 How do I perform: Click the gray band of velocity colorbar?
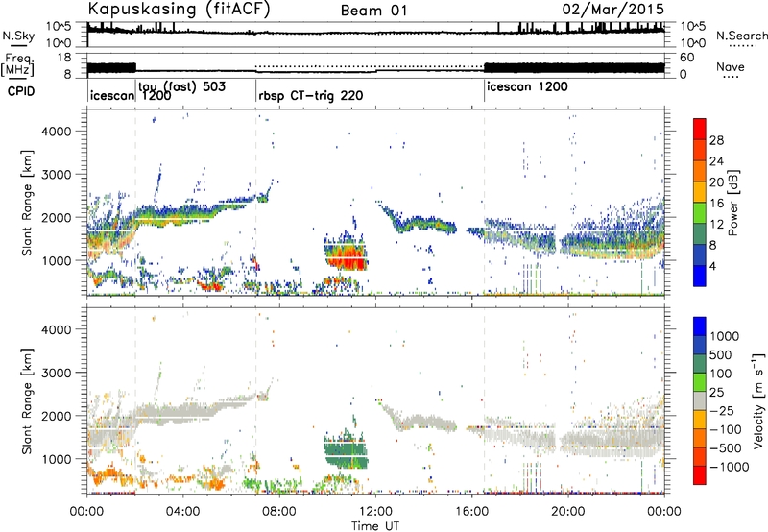coord(700,400)
